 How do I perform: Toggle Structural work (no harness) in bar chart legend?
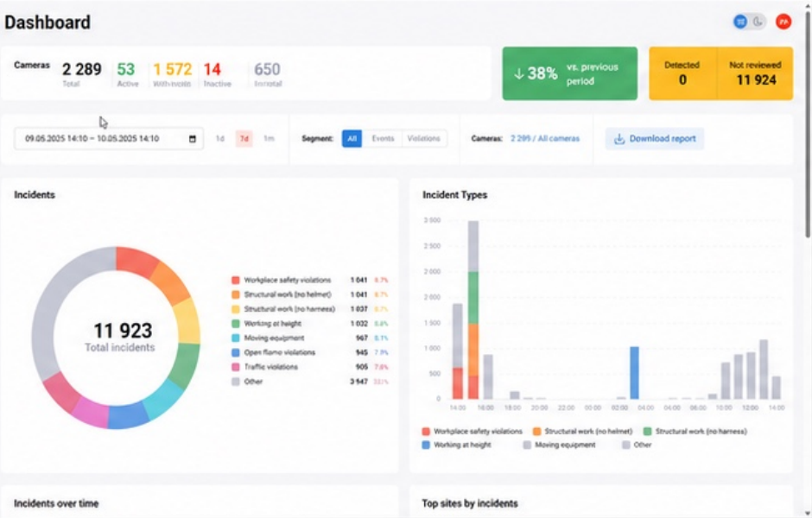point(695,431)
